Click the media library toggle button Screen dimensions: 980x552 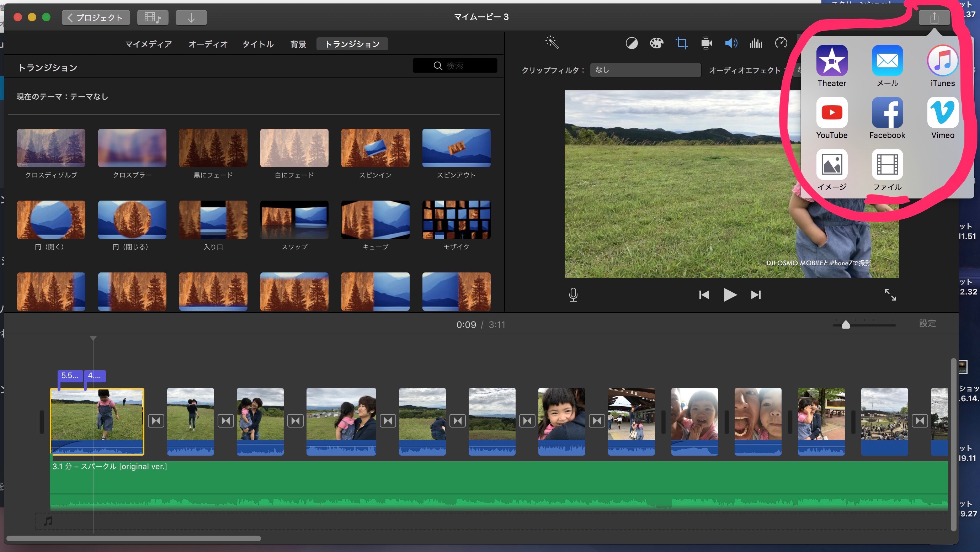click(153, 17)
